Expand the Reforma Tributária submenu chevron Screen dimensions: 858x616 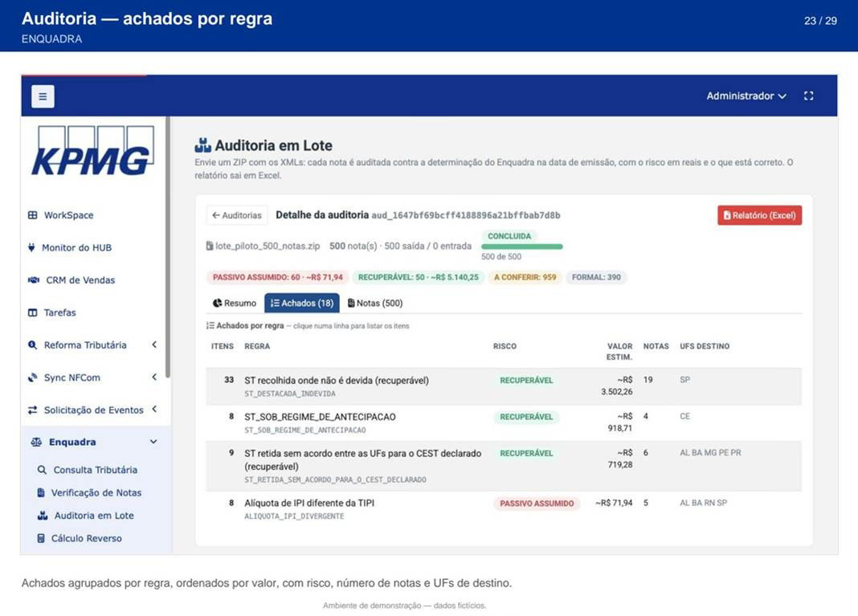154,345
